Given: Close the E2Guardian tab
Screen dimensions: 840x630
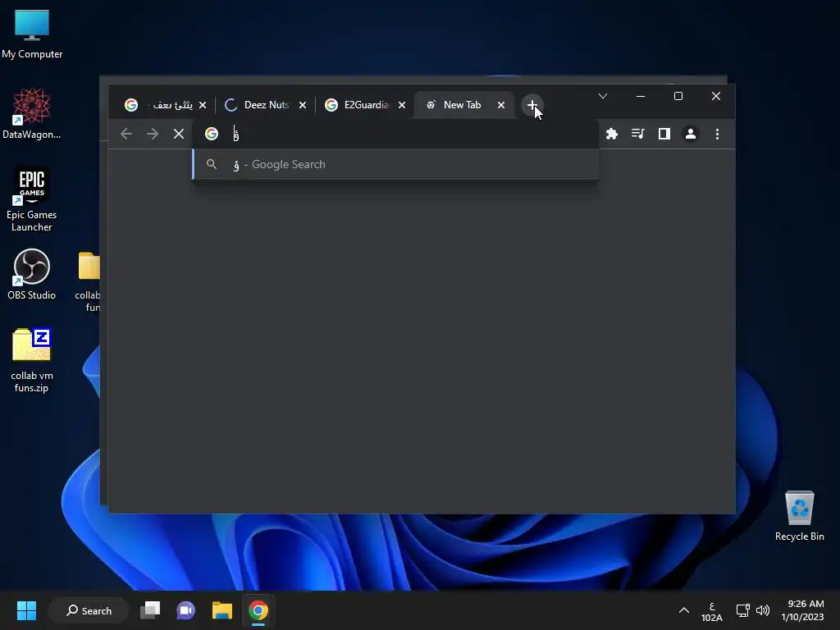Looking at the screenshot, I should coord(402,105).
